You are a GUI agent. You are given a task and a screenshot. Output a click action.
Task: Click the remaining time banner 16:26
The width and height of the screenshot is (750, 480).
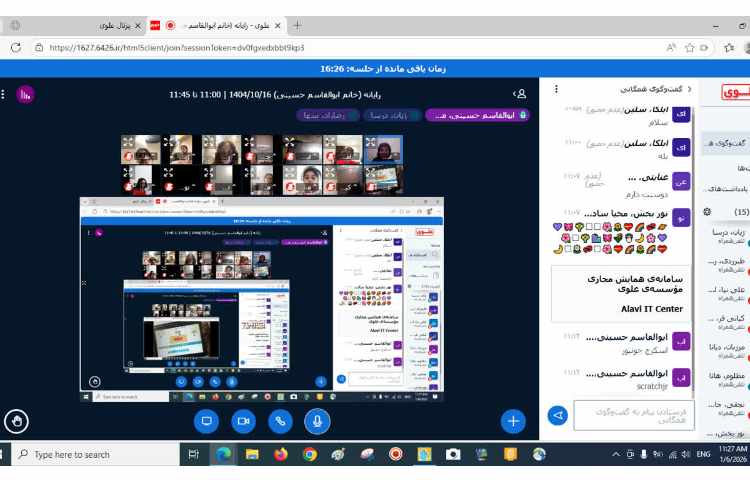pos(383,69)
